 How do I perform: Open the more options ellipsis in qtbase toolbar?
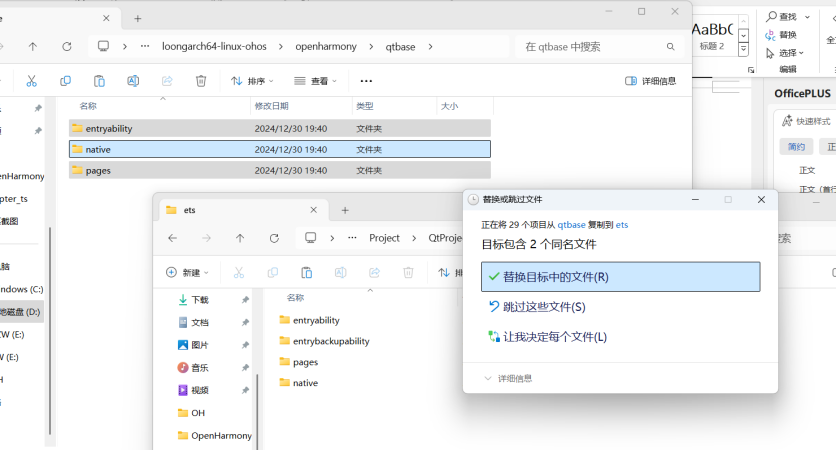tap(366, 81)
